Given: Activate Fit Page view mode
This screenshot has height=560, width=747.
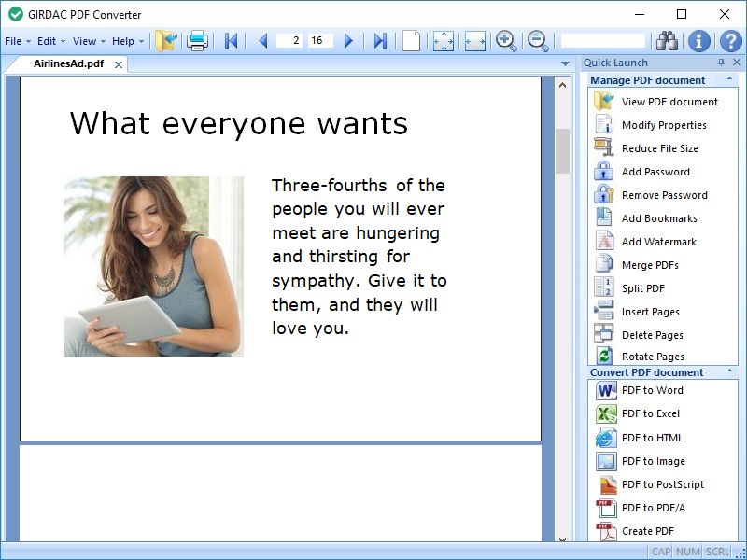Looking at the screenshot, I should 444,40.
